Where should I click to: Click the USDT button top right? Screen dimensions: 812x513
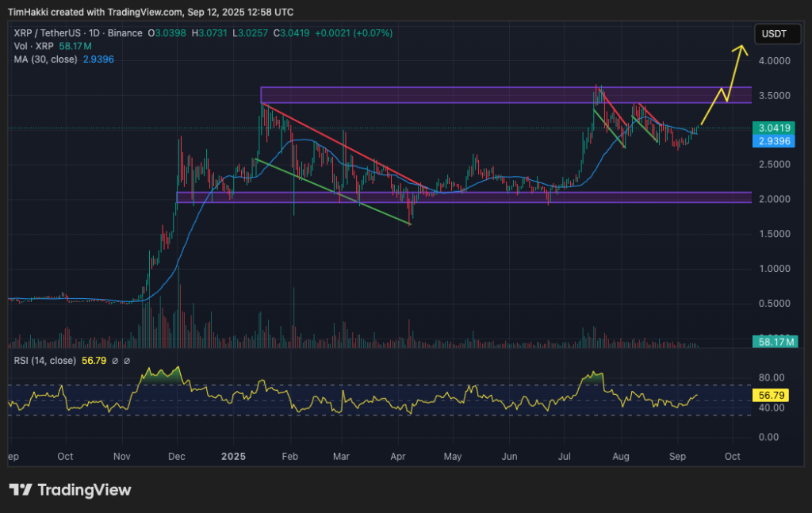coord(776,33)
